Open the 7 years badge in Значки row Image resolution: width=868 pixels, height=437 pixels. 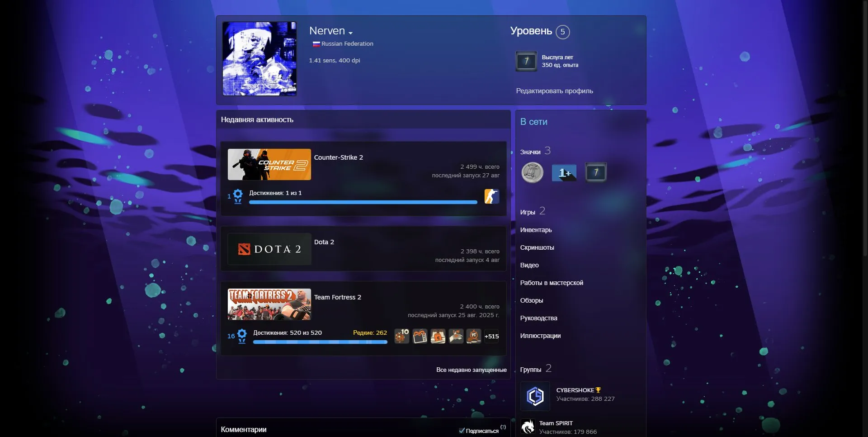[x=596, y=172]
